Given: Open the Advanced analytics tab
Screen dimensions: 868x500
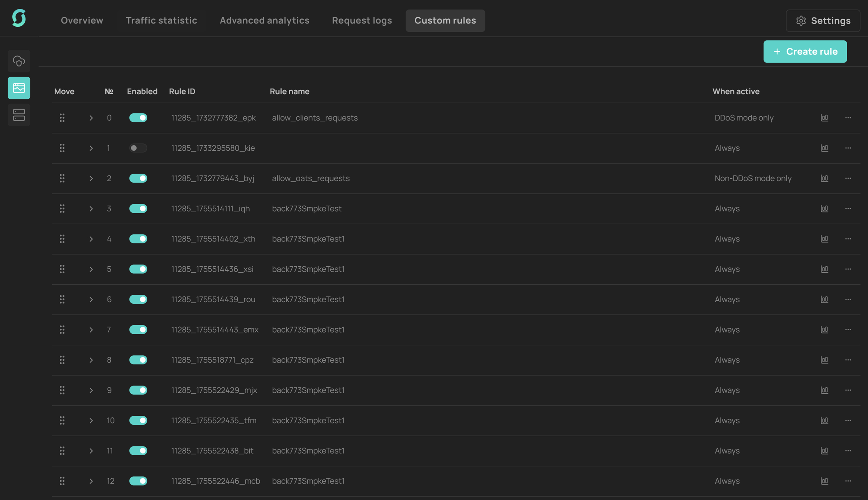Looking at the screenshot, I should coord(264,20).
